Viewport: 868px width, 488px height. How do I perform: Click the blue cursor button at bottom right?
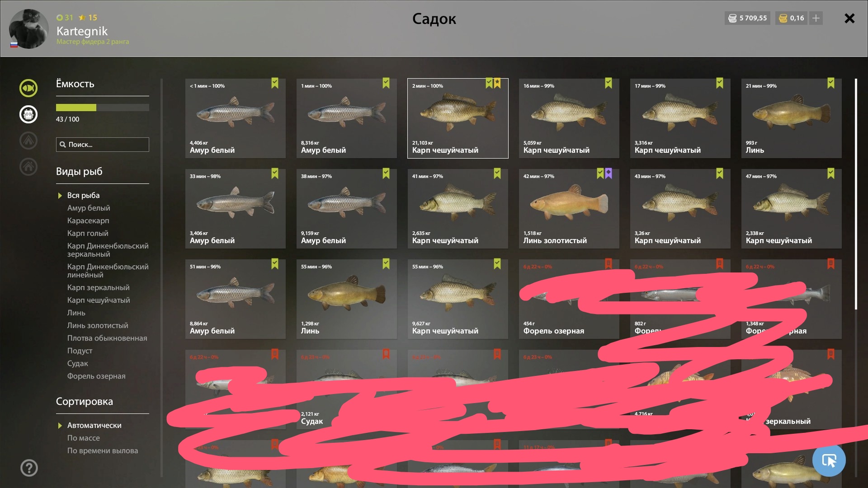829,460
